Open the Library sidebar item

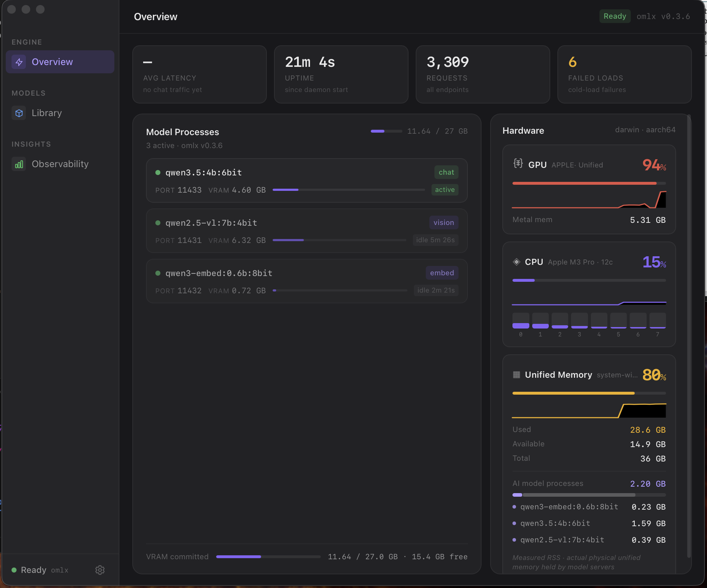60,113
